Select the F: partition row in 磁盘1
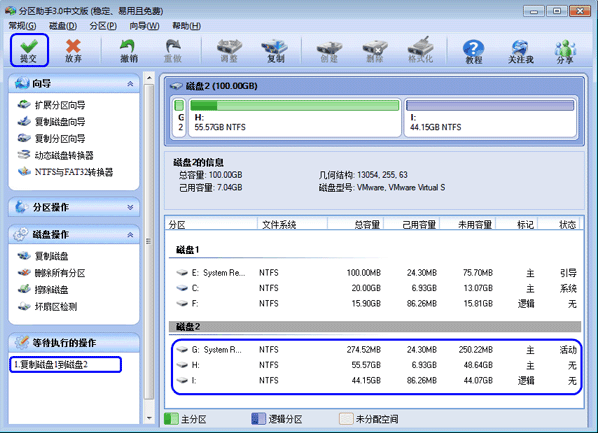 (x=375, y=303)
